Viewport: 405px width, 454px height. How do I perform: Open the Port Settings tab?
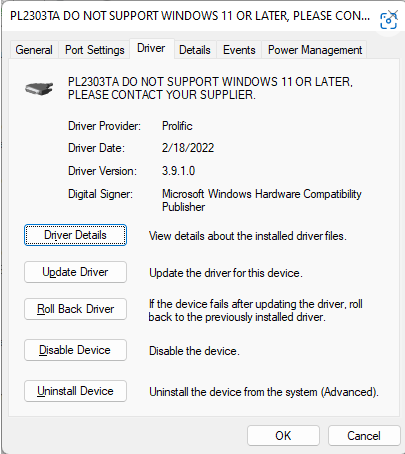(95, 50)
